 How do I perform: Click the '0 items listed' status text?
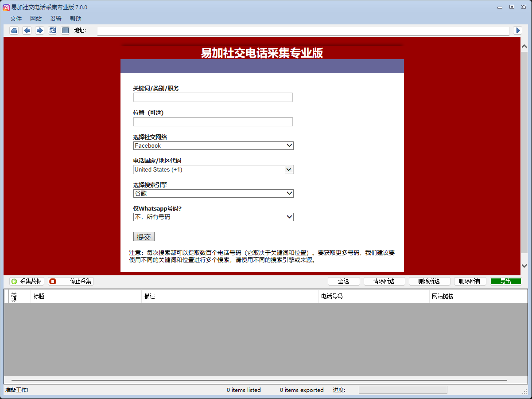244,390
